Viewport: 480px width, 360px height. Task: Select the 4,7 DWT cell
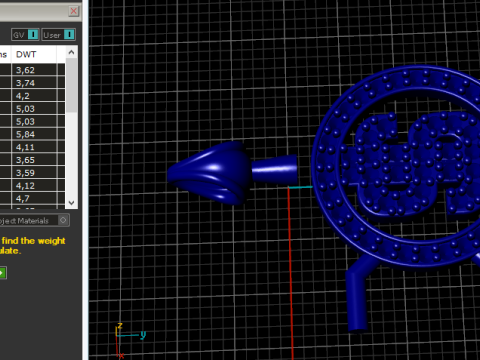tap(34, 199)
